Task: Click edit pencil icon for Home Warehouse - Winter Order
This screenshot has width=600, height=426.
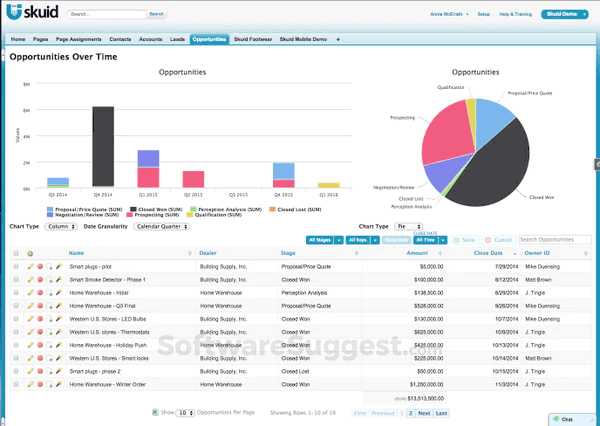Action: 30,383
